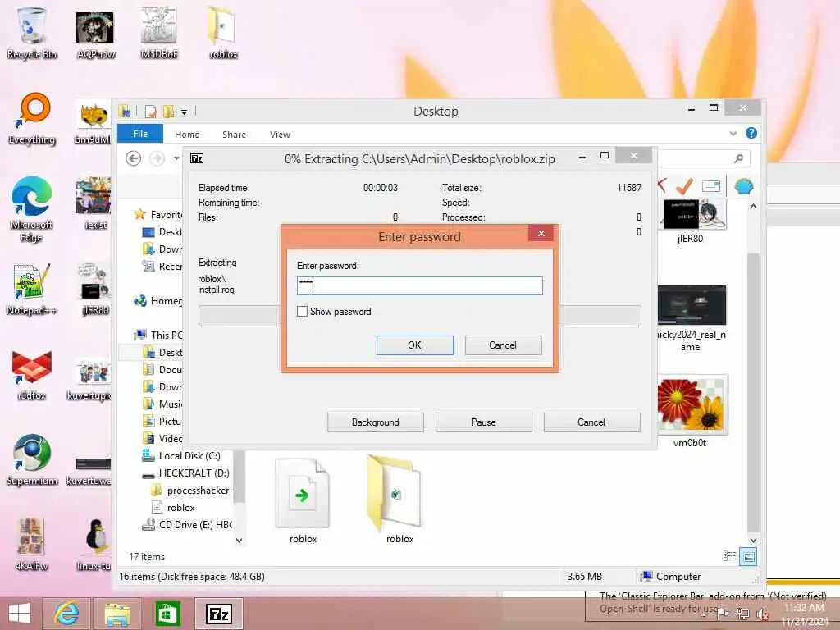Select the roblox zip file in Explorer
This screenshot has width=840, height=630.
tap(303, 501)
